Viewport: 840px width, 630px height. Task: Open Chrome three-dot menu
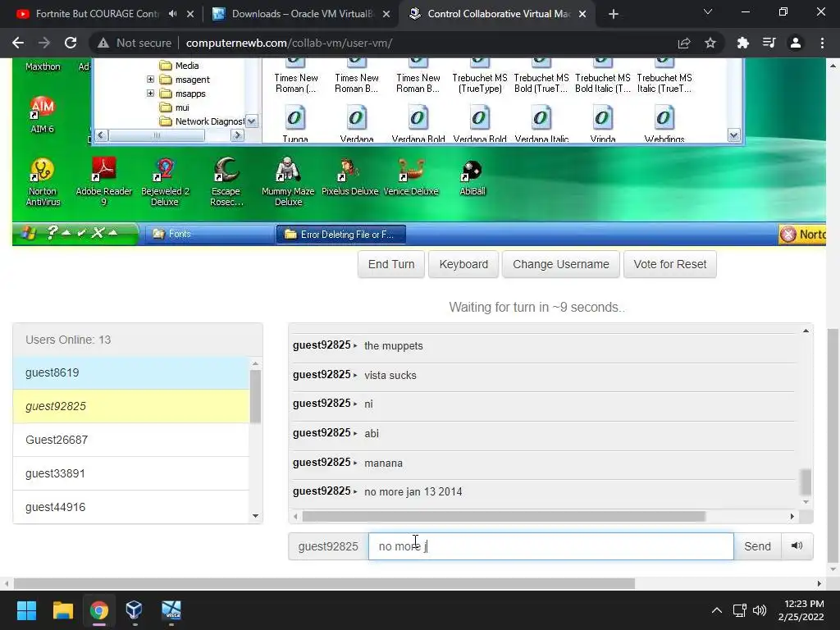tap(822, 43)
